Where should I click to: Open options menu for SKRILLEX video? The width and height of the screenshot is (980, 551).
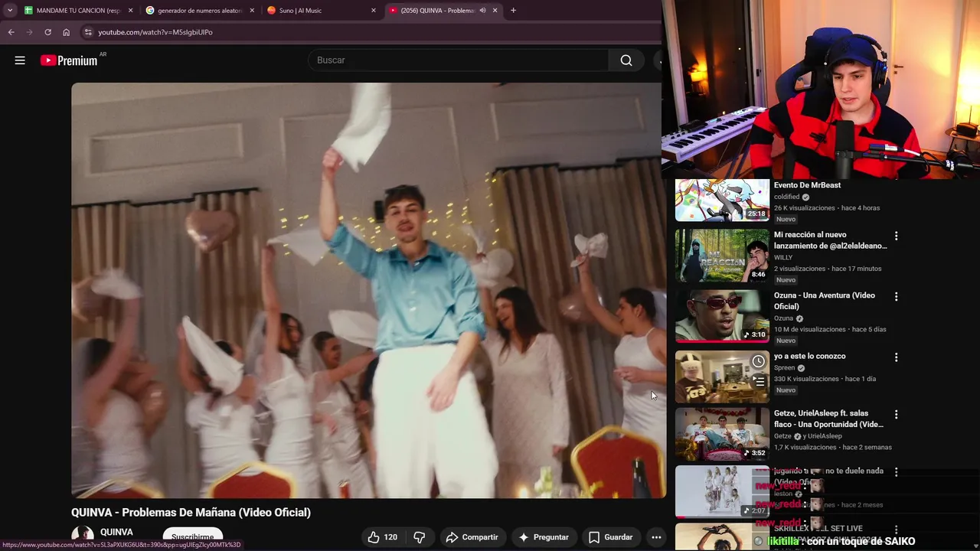(x=896, y=529)
